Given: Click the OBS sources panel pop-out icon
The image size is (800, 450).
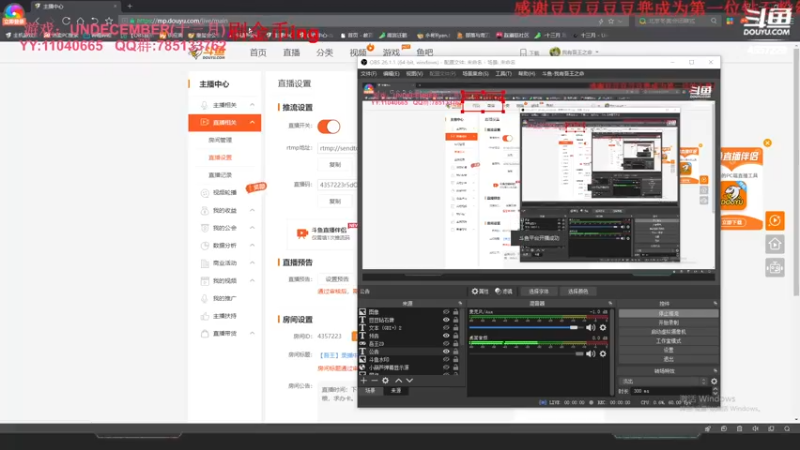Looking at the screenshot, I should pos(460,304).
